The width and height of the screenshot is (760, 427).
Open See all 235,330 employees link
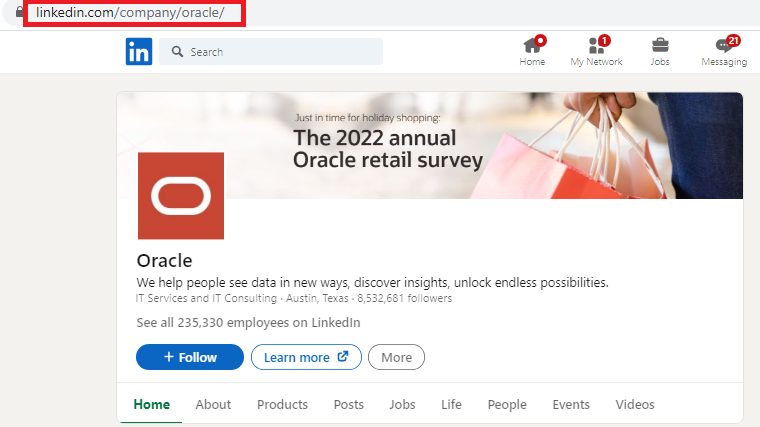[248, 323]
